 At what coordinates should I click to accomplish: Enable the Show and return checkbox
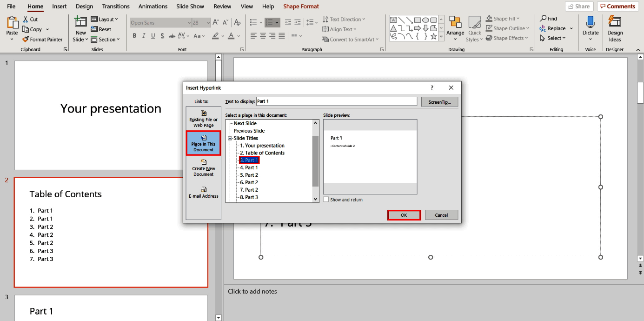(x=326, y=199)
